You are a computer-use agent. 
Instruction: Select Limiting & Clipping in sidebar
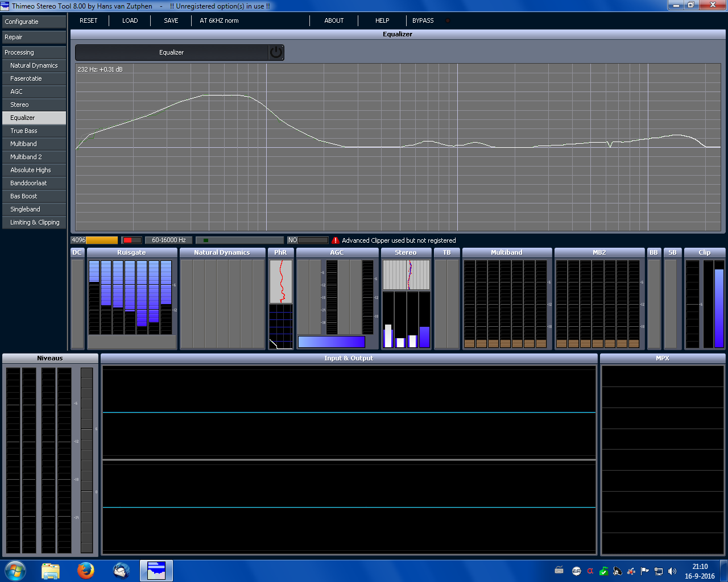coord(34,222)
